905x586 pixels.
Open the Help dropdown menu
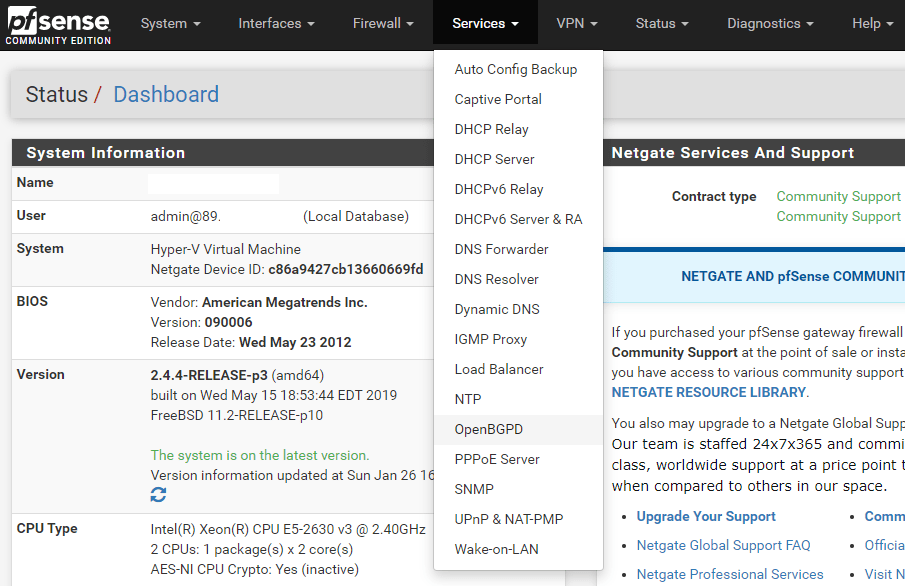(x=873, y=24)
